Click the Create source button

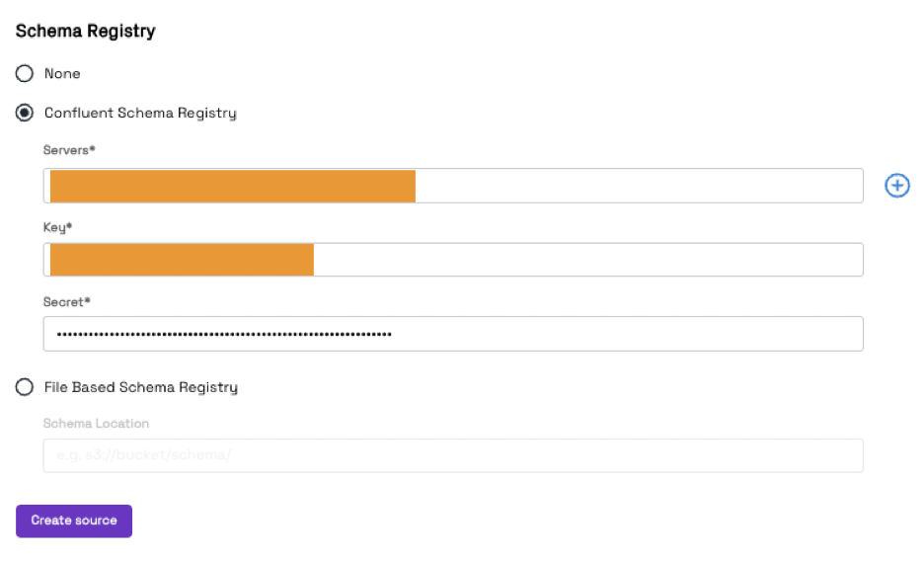[74, 521]
